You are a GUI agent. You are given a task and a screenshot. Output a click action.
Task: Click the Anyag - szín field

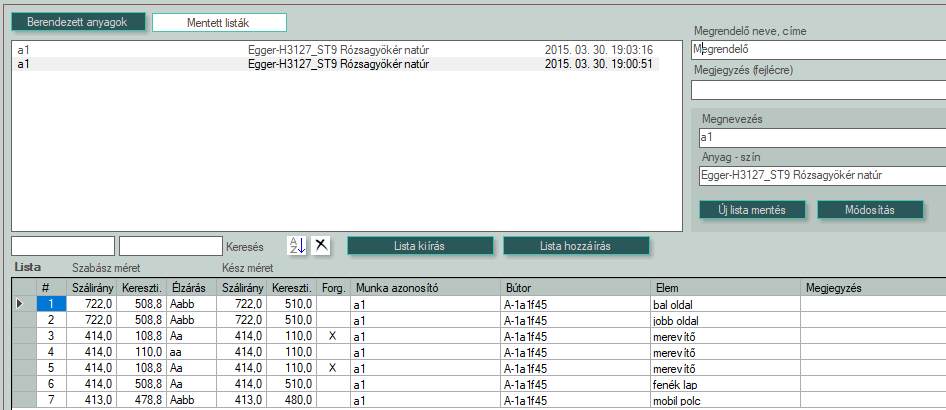820,176
